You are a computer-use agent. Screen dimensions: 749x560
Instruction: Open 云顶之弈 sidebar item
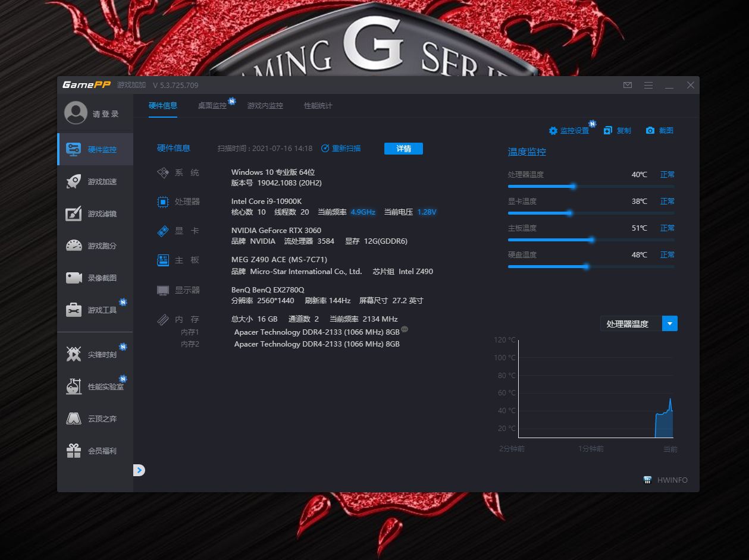[95, 419]
